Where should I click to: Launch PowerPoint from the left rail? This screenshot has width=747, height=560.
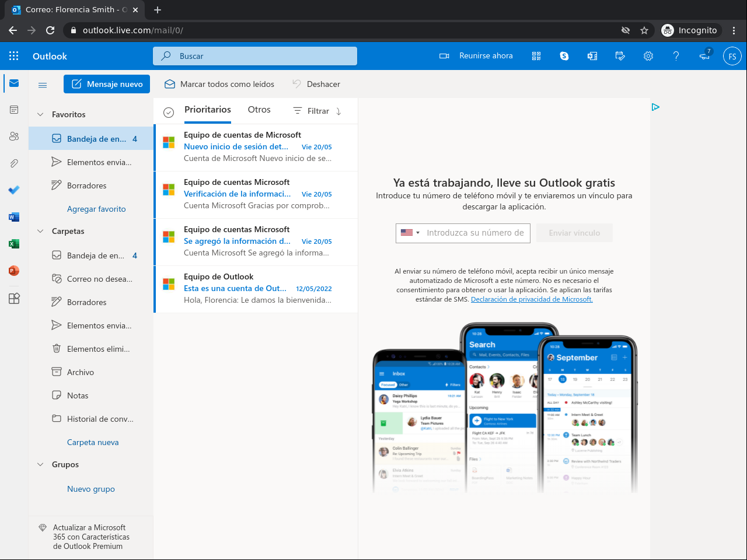coord(14,271)
